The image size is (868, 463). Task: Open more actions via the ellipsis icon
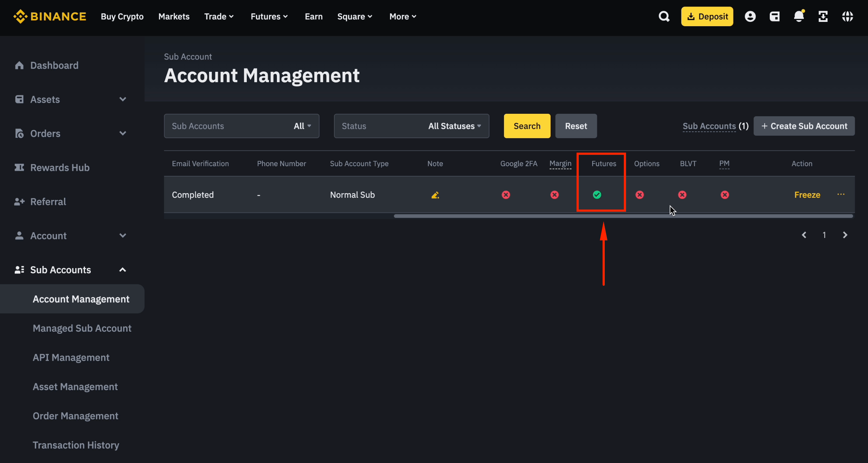841,195
